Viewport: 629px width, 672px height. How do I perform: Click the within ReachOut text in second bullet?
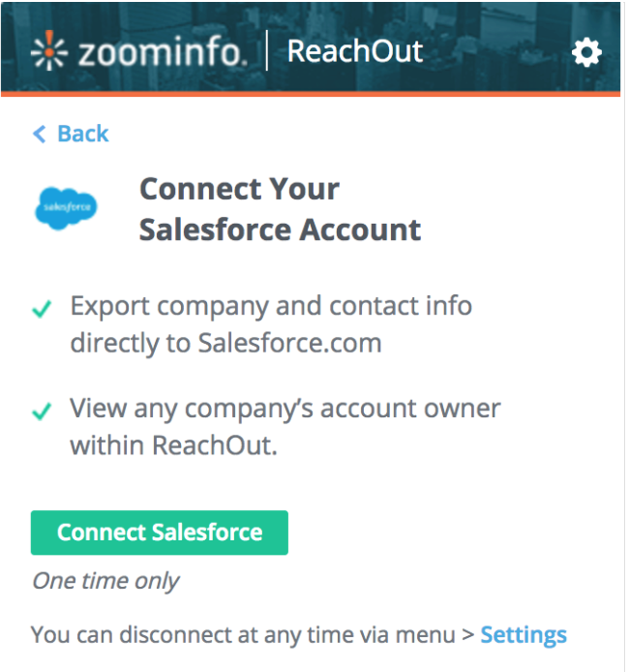click(x=173, y=445)
